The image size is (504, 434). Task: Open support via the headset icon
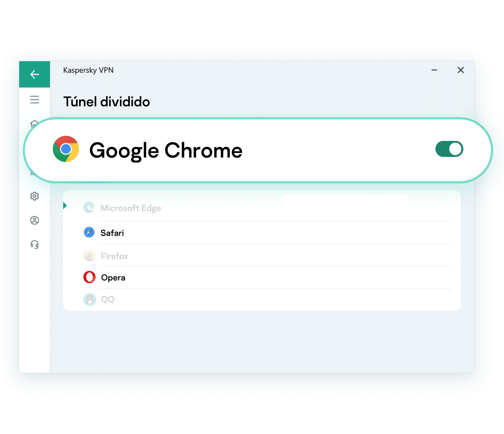pyautogui.click(x=34, y=244)
